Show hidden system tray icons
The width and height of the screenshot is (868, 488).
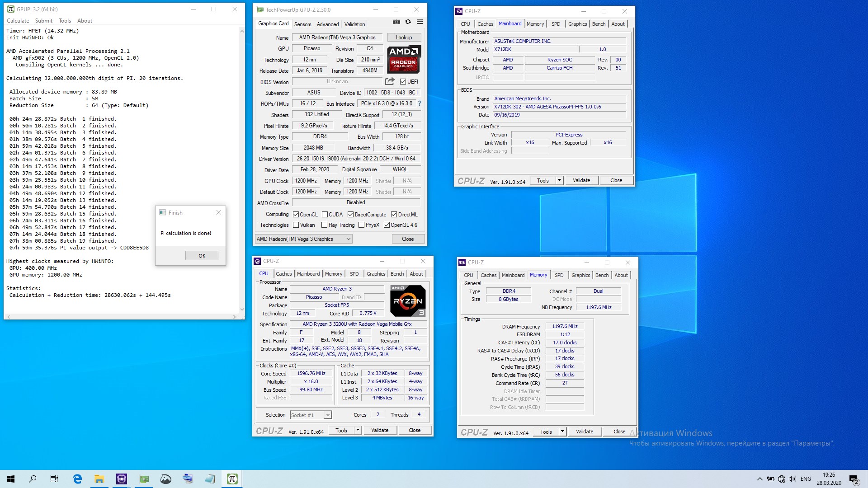click(760, 479)
